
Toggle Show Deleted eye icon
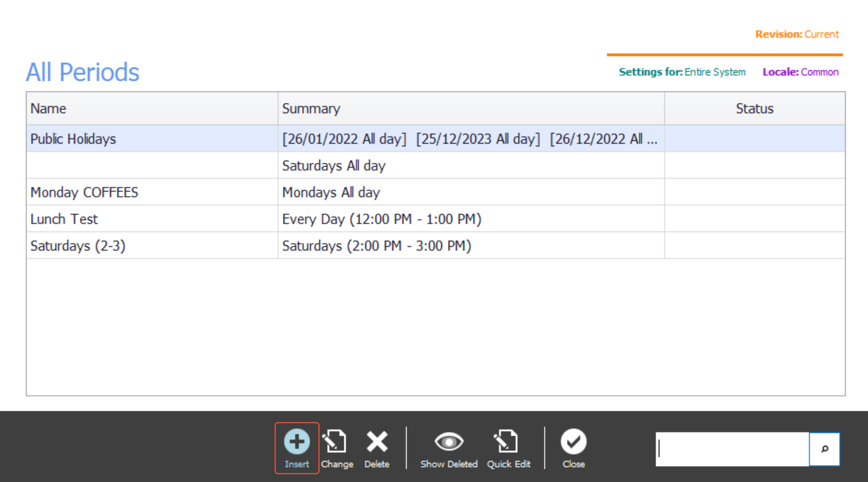click(449, 441)
